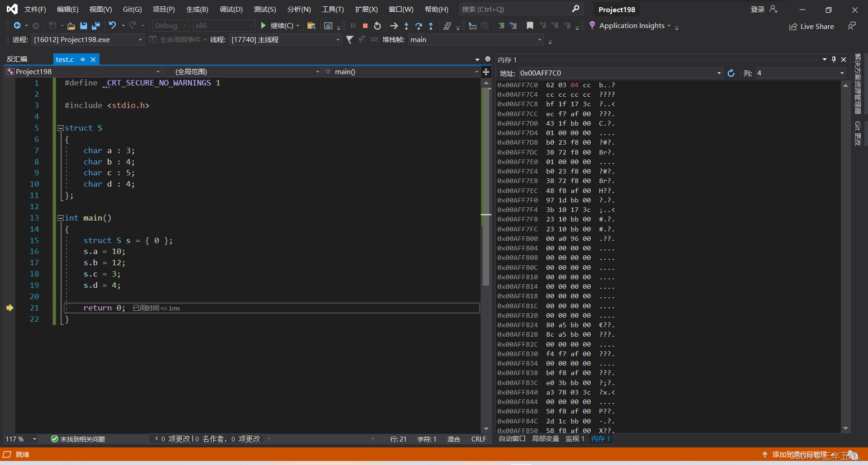
Task: Click the 继续(C) button label
Action: pos(282,26)
